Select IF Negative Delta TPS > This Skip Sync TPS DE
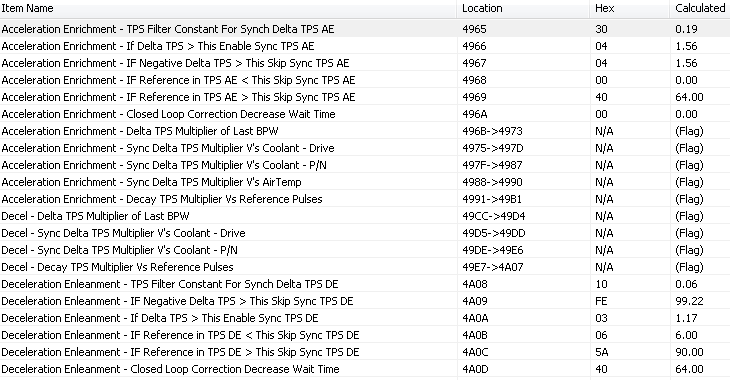 pos(365,301)
